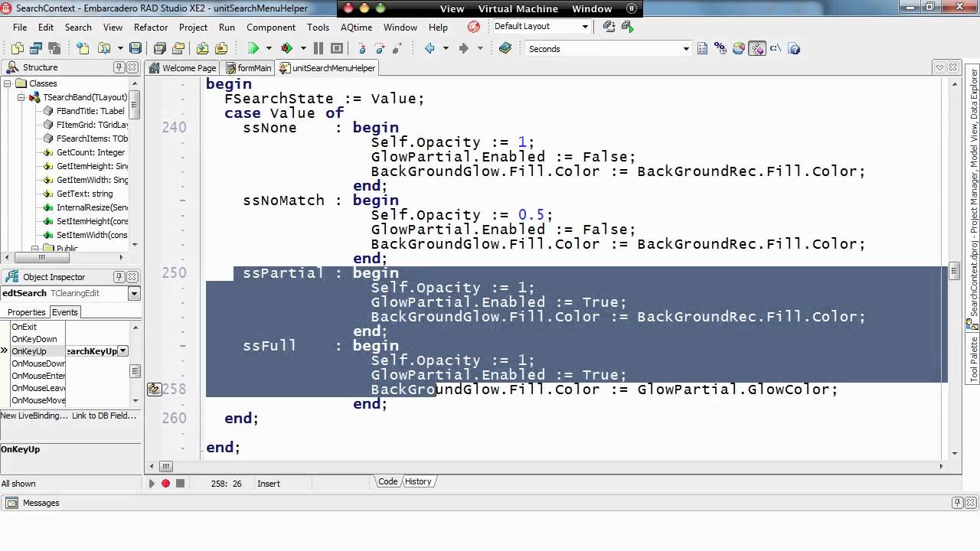Switch to the Welcome Page tab

[183, 67]
